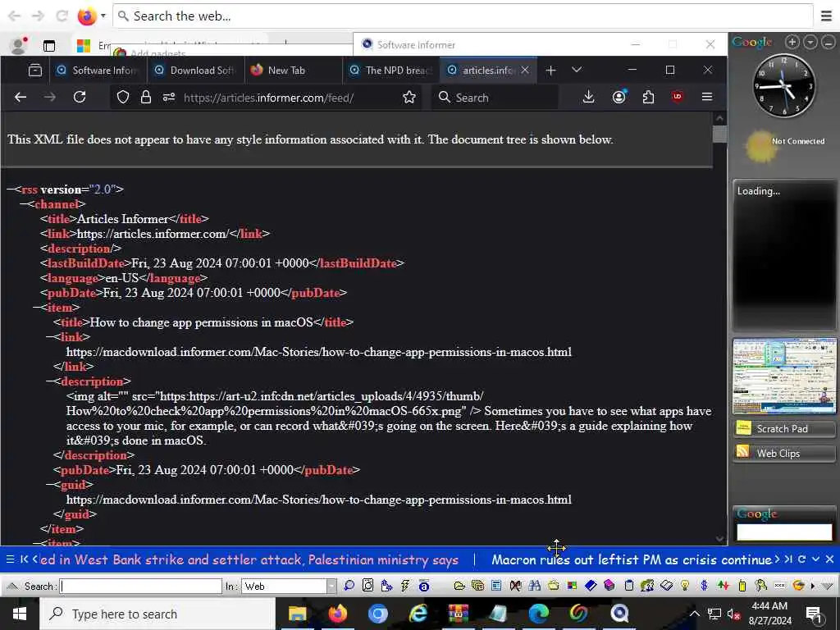Open the Firefox downloads panel
Image resolution: width=840 pixels, height=630 pixels.
[588, 97]
